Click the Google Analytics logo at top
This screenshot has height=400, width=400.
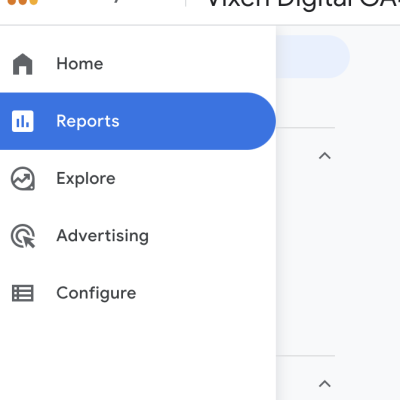[22, 2]
